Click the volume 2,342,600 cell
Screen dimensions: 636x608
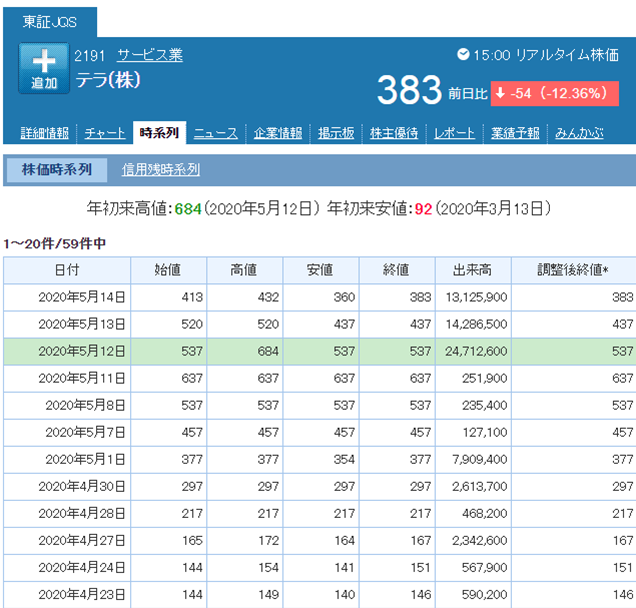(473, 541)
